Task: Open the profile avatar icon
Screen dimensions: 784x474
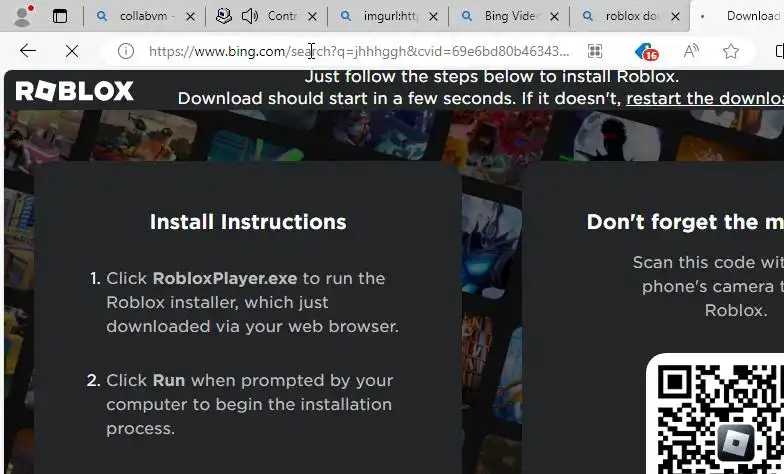Action: [x=22, y=16]
